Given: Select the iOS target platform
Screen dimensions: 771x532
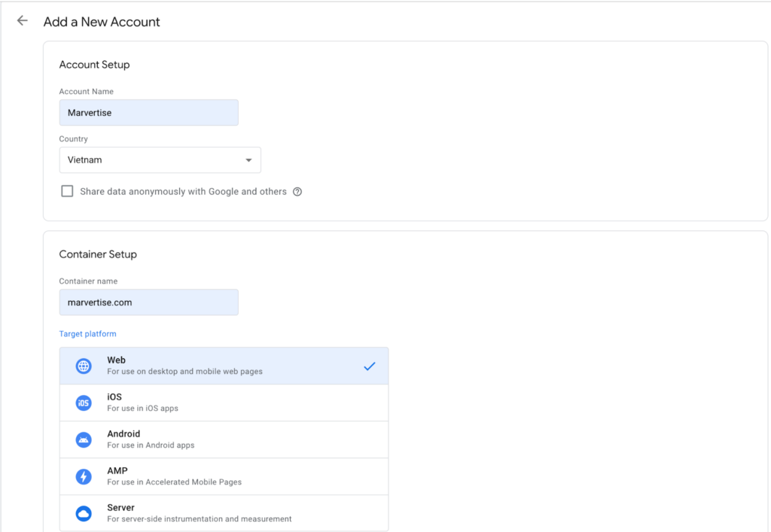Looking at the screenshot, I should tap(224, 403).
